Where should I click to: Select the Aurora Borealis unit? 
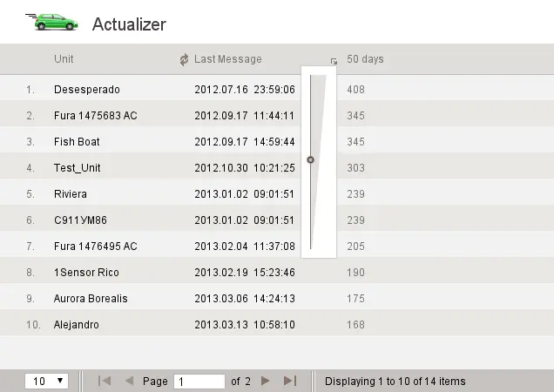click(91, 299)
